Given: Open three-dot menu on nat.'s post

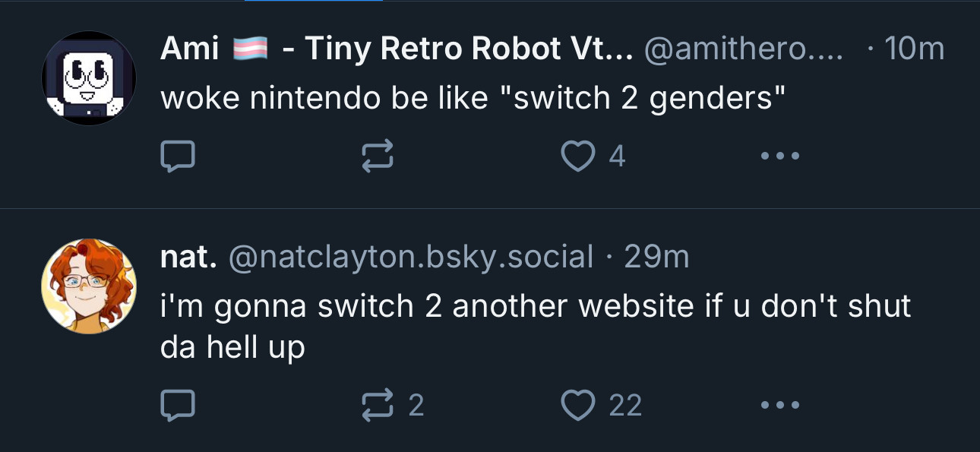Looking at the screenshot, I should tap(780, 405).
